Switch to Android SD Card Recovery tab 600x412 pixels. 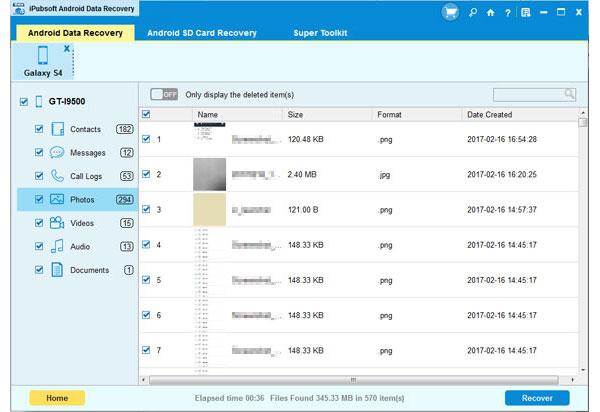202,33
